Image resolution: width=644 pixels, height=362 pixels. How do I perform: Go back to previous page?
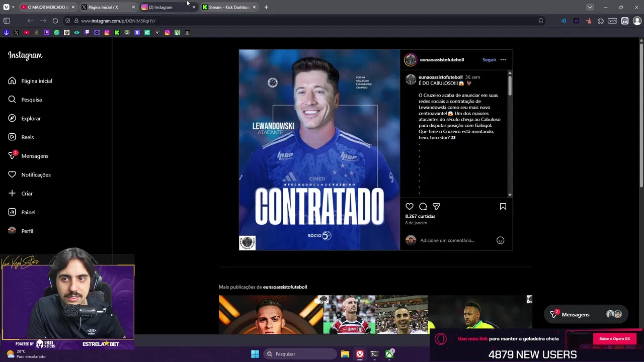coord(30,21)
